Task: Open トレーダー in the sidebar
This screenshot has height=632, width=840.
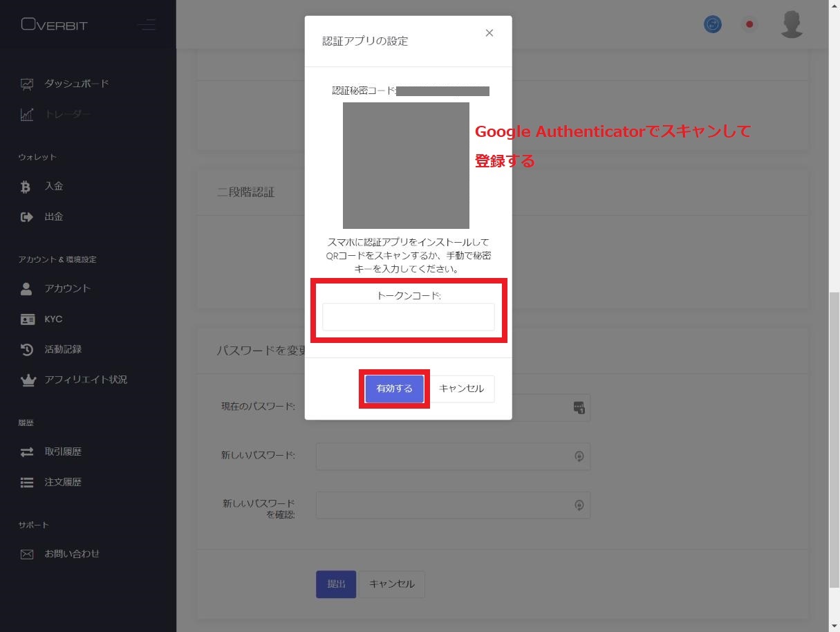Action: point(68,114)
